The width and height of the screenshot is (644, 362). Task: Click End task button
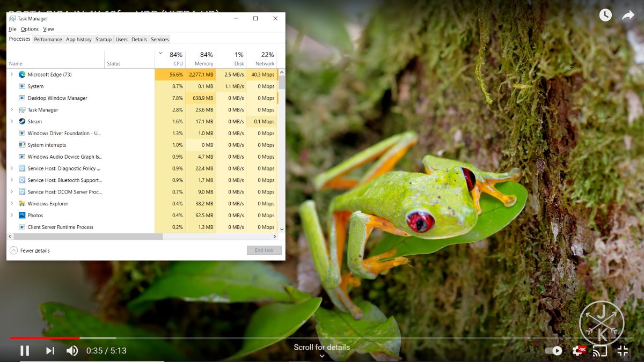[x=264, y=250]
